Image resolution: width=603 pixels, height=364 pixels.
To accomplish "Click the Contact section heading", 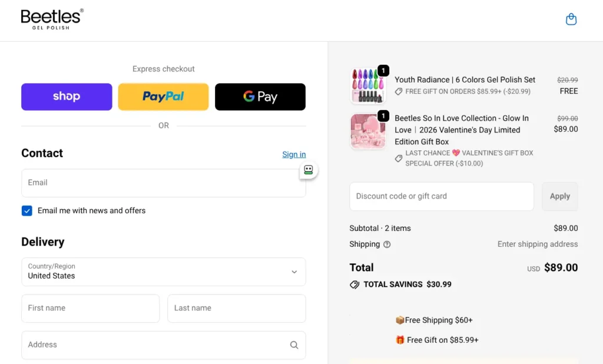I will tap(42, 153).
